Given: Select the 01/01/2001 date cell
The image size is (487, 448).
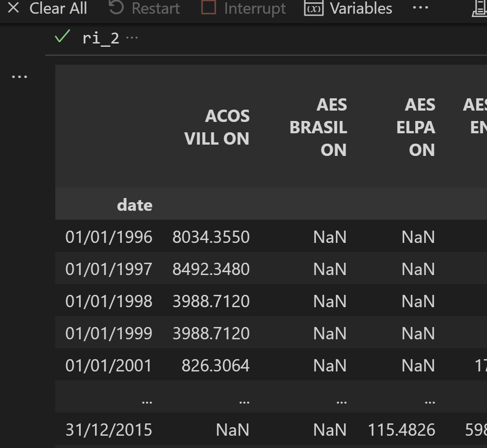Looking at the screenshot, I should pos(109,365).
